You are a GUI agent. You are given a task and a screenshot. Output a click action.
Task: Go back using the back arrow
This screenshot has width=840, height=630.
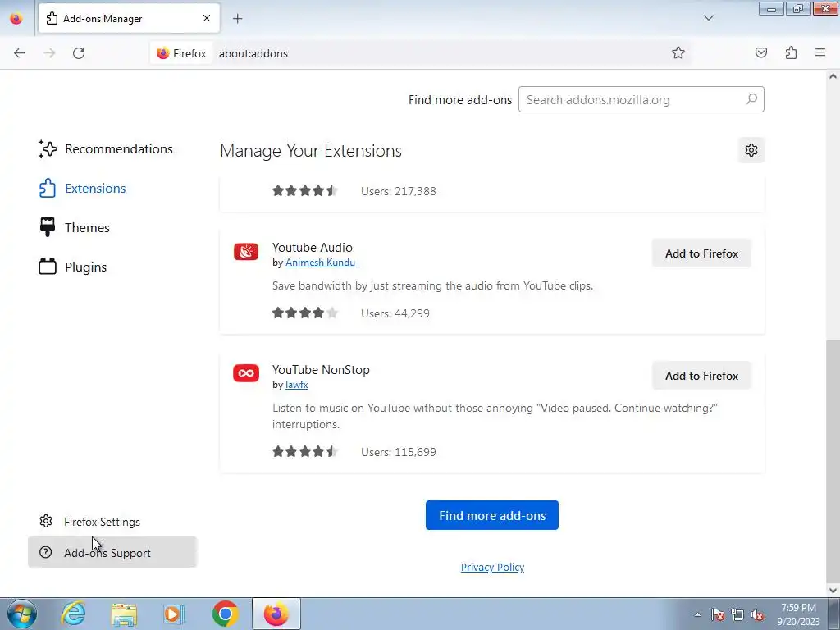click(20, 53)
